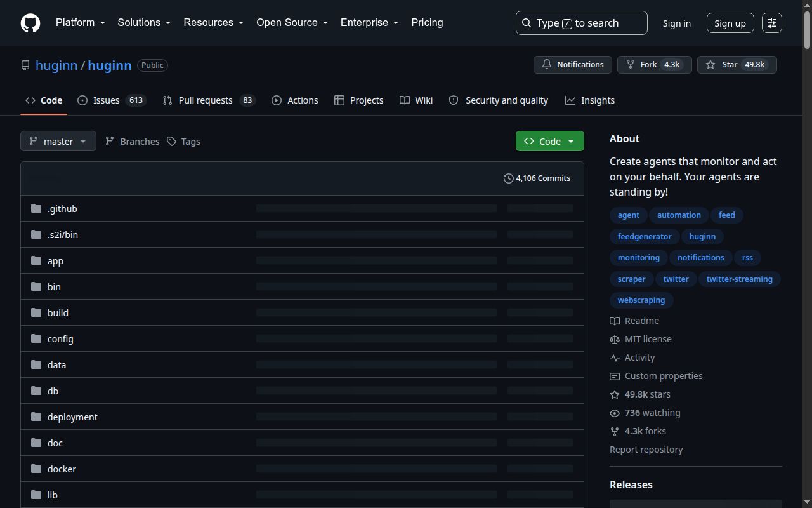
Task: Expand the Solutions menu
Action: [x=145, y=22]
